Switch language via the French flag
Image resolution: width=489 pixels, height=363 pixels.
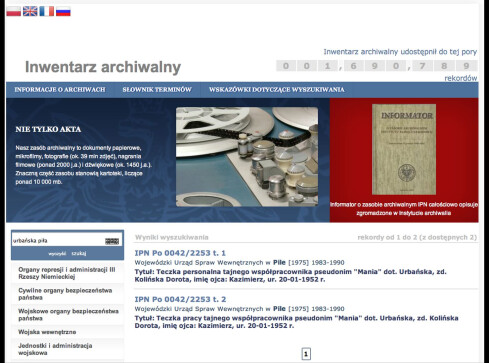(x=47, y=11)
